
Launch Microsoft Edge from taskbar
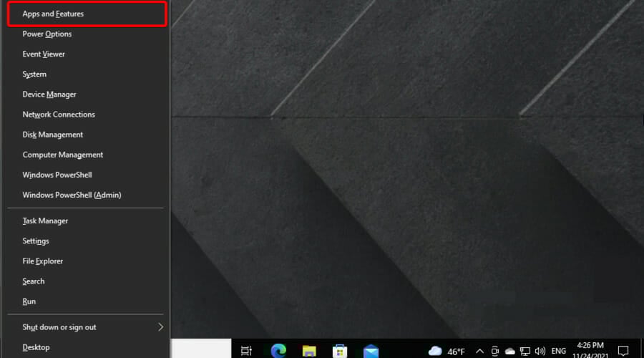click(x=278, y=351)
